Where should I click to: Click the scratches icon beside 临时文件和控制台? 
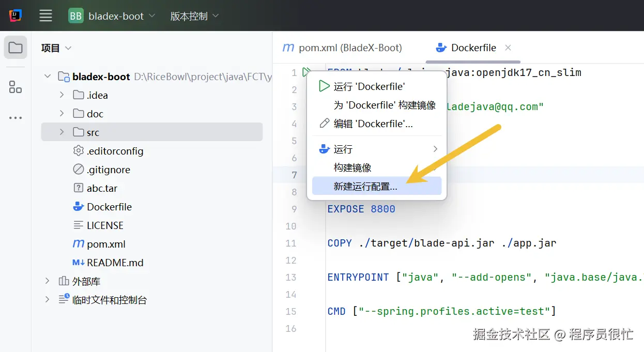point(64,299)
